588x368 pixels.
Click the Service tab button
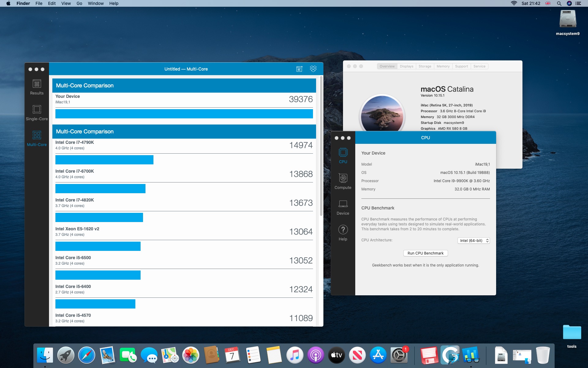pos(479,66)
